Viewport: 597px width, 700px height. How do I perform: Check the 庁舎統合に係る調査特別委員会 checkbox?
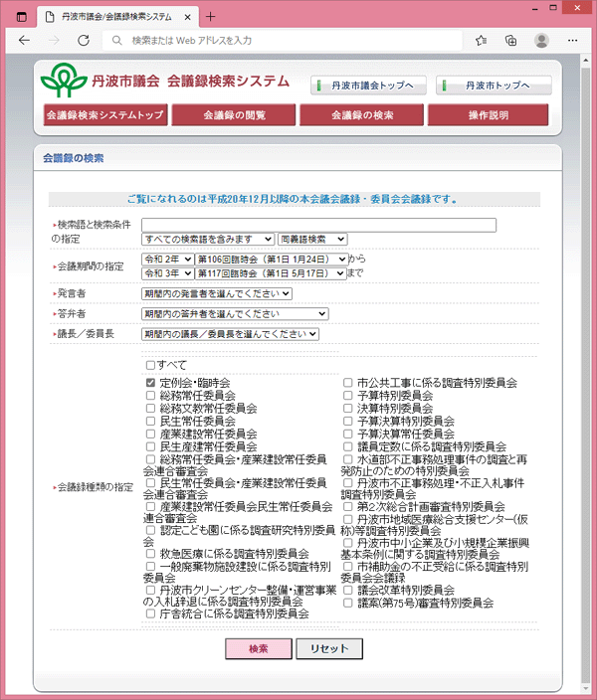pyautogui.click(x=150, y=613)
